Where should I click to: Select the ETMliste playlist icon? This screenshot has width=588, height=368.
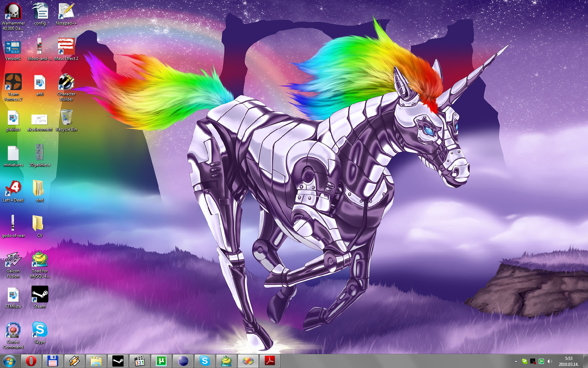[x=13, y=297]
